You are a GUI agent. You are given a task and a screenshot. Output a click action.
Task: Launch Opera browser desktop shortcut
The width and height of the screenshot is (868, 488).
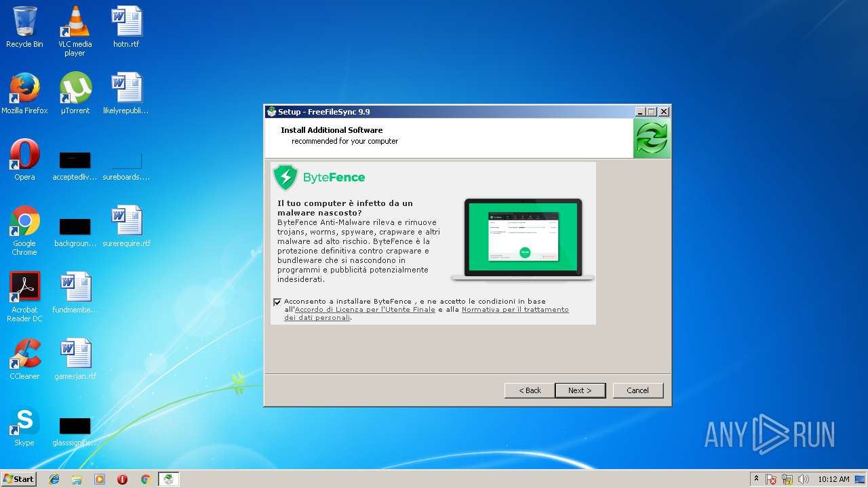24,160
